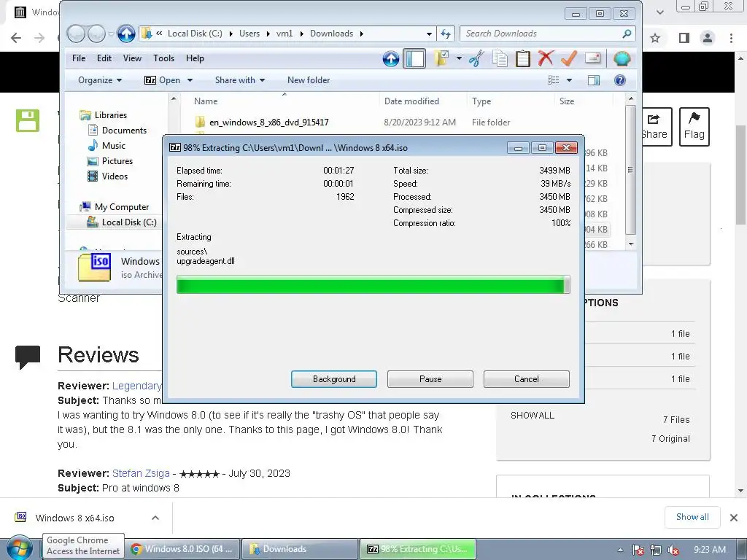Open Chrome tab search chevron

tap(659, 12)
